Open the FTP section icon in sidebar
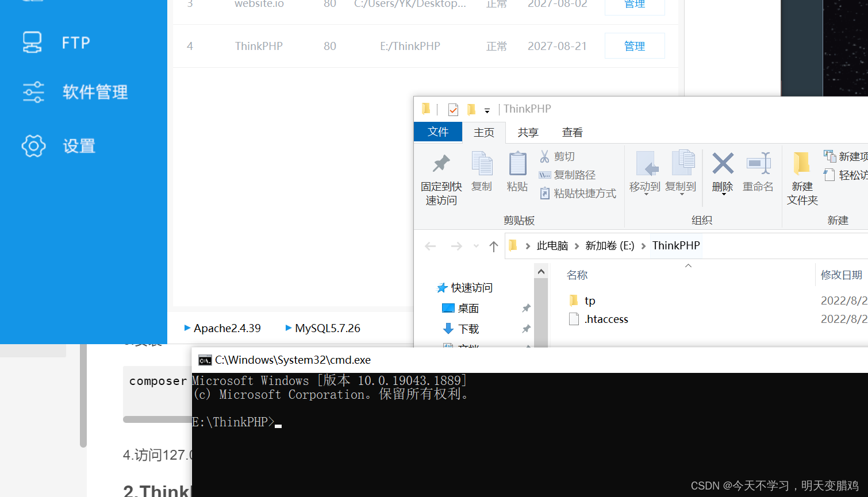Viewport: 868px width, 497px height. [33, 43]
